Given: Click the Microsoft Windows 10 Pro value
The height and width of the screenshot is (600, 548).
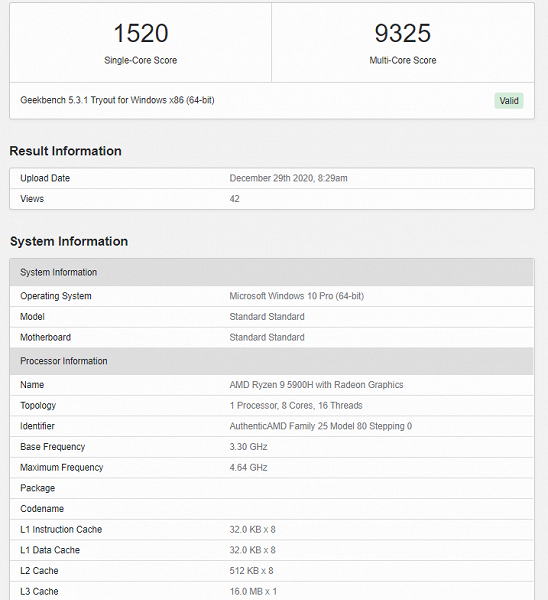Looking at the screenshot, I should pos(297,296).
